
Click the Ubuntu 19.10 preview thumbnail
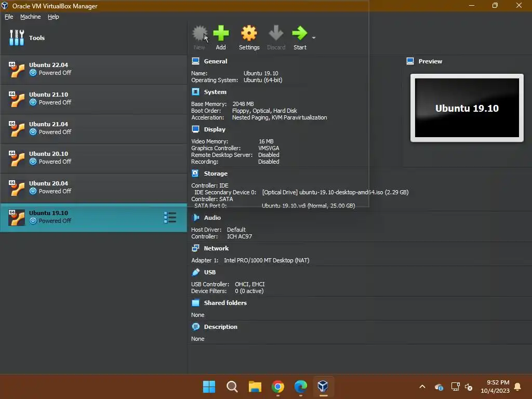coord(467,108)
